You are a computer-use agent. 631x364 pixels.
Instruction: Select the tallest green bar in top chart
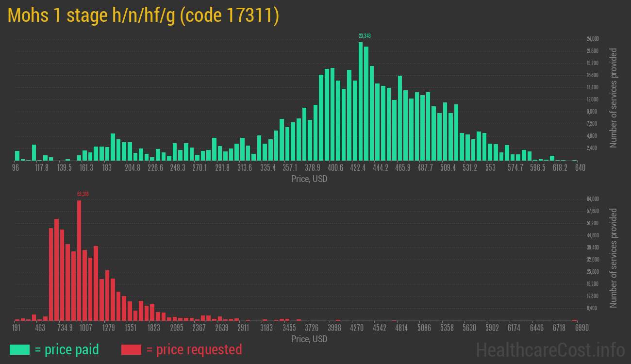pos(361,101)
